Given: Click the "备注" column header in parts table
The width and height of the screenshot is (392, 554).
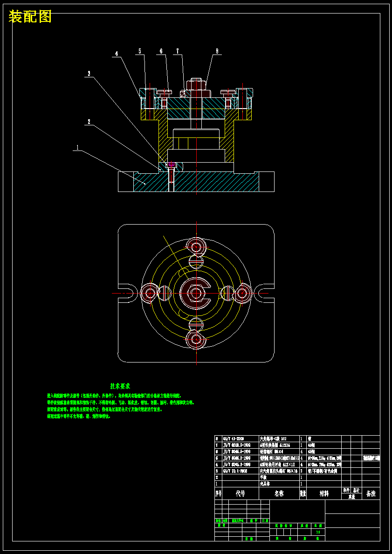Looking at the screenshot, I should coord(371,493).
